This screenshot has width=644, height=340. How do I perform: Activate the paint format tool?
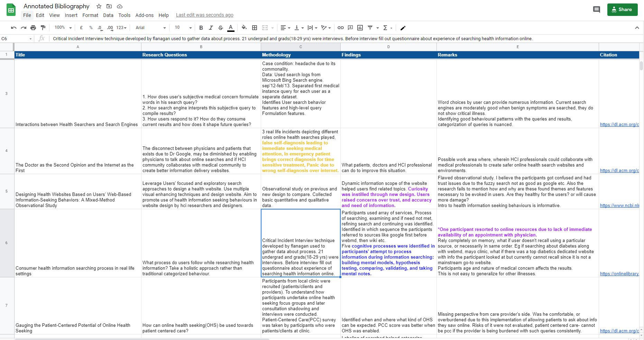[43, 28]
